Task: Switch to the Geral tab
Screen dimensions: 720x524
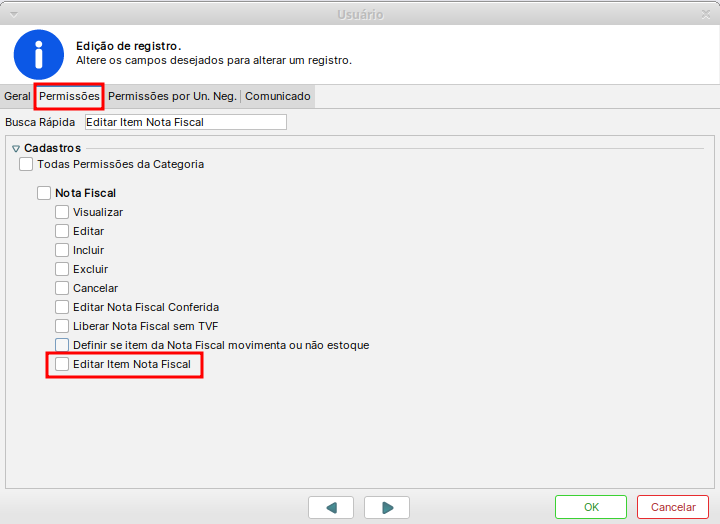Action: pos(17,96)
